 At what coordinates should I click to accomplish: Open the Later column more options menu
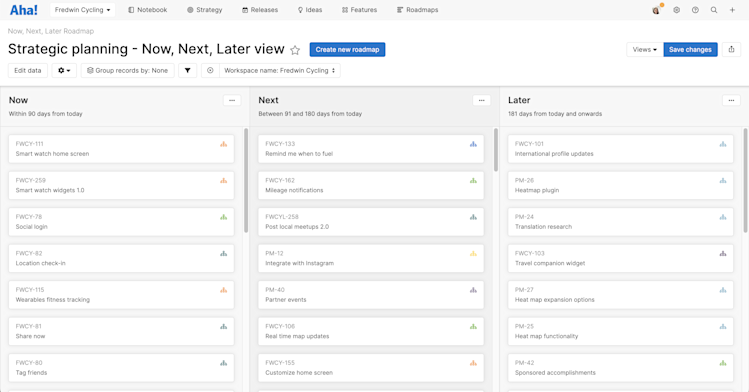tap(731, 100)
